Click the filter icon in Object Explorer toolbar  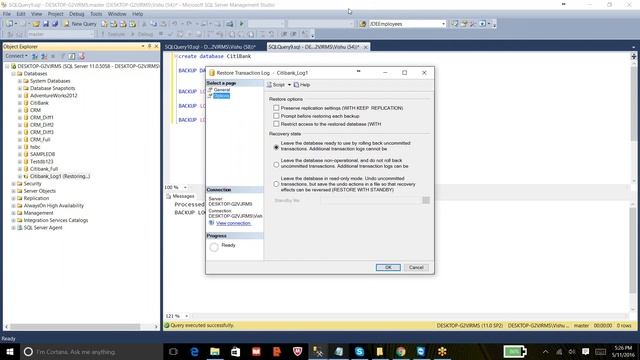point(62,56)
